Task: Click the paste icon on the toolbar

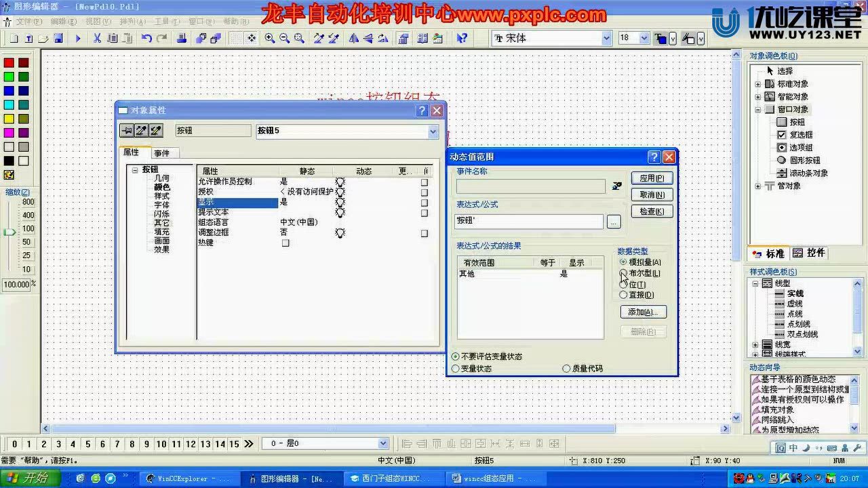Action: point(127,39)
